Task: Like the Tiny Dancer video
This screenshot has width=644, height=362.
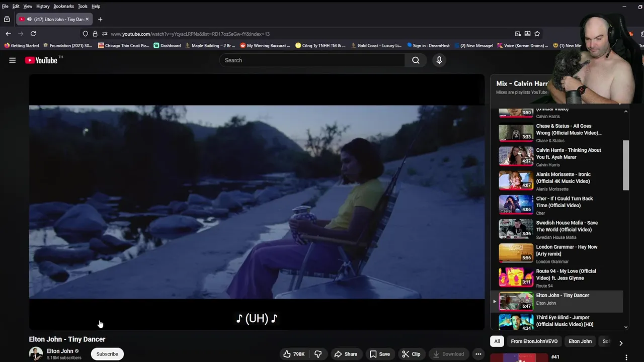Action: pyautogui.click(x=294, y=354)
